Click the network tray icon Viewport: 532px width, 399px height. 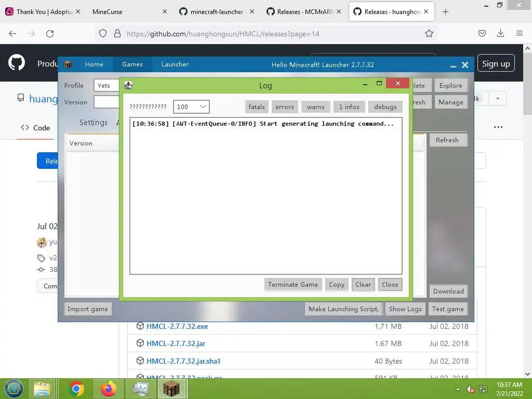[x=483, y=389]
